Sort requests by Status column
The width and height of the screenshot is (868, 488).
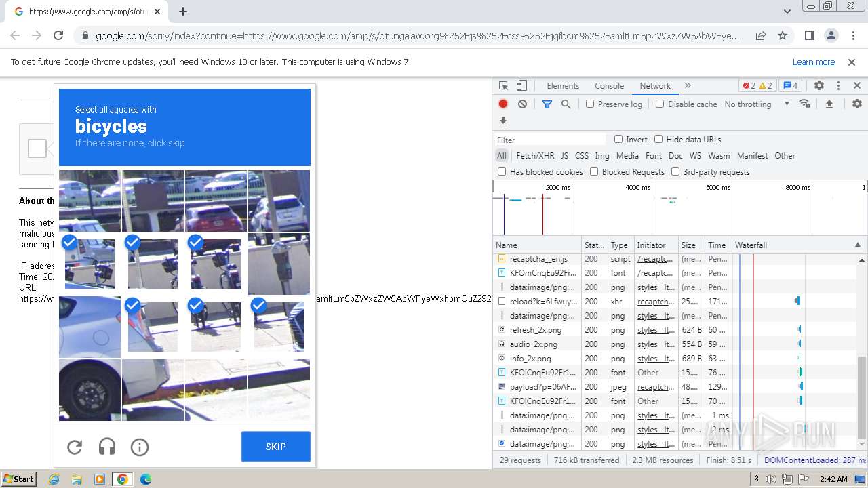click(x=595, y=245)
